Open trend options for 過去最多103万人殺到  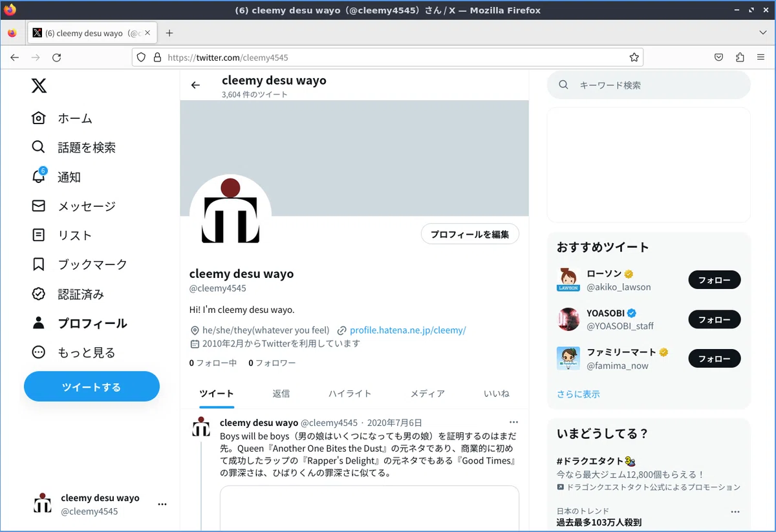[x=735, y=511]
